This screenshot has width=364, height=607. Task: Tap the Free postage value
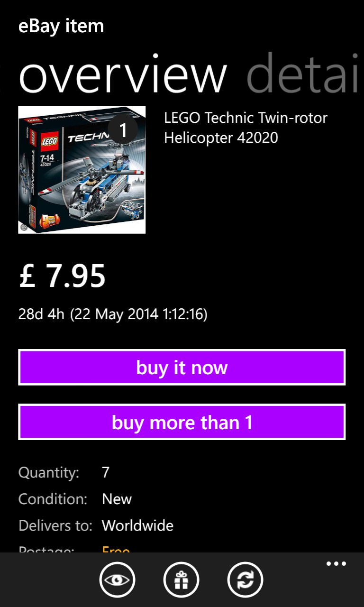coord(116,550)
